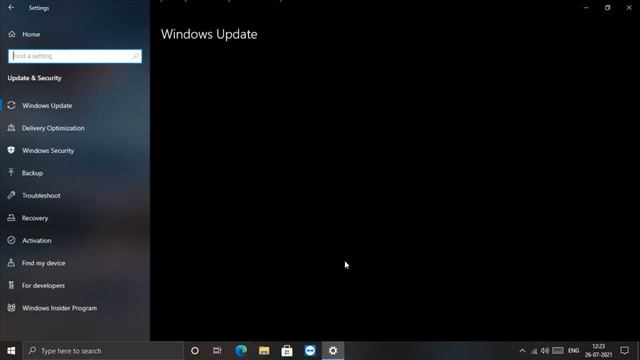
Task: Click the Activation checkmark circle icon
Action: click(x=11, y=240)
